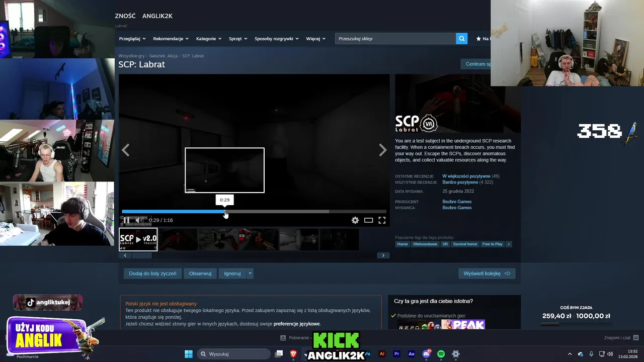This screenshot has height=362, width=644.
Task: Click the microphone icon in system tray
Action: (x=591, y=354)
